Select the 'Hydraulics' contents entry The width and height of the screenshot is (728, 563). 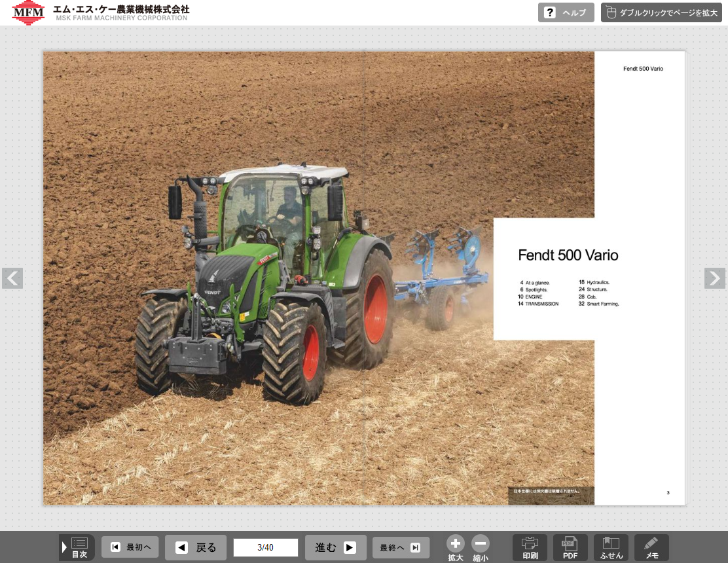(x=594, y=282)
